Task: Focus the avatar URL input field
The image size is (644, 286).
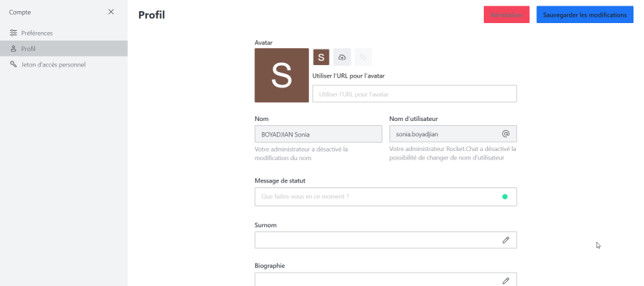Action: (x=415, y=94)
